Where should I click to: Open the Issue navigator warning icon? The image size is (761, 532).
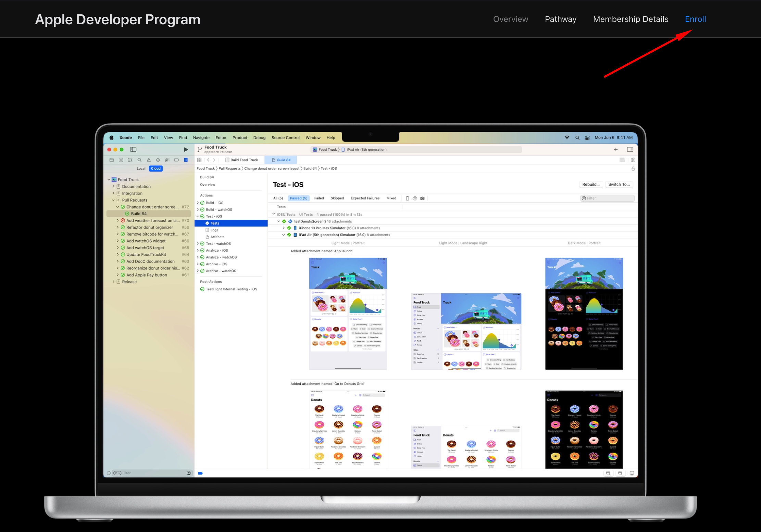pyautogui.click(x=149, y=160)
